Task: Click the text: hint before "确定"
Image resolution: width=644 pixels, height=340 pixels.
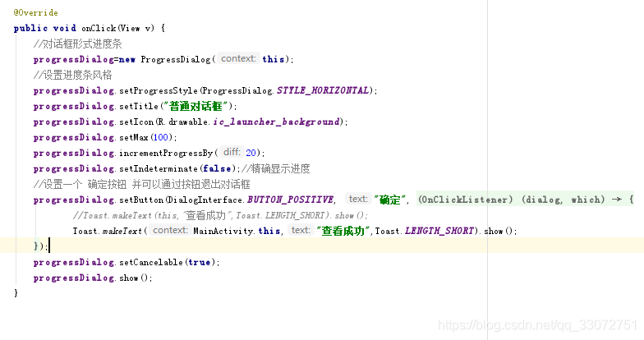Action: [358, 199]
